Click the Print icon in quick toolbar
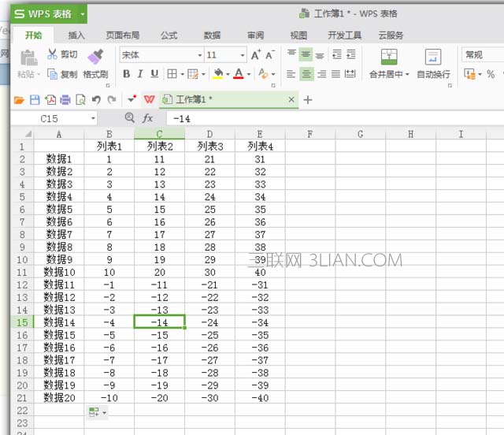 pos(65,100)
